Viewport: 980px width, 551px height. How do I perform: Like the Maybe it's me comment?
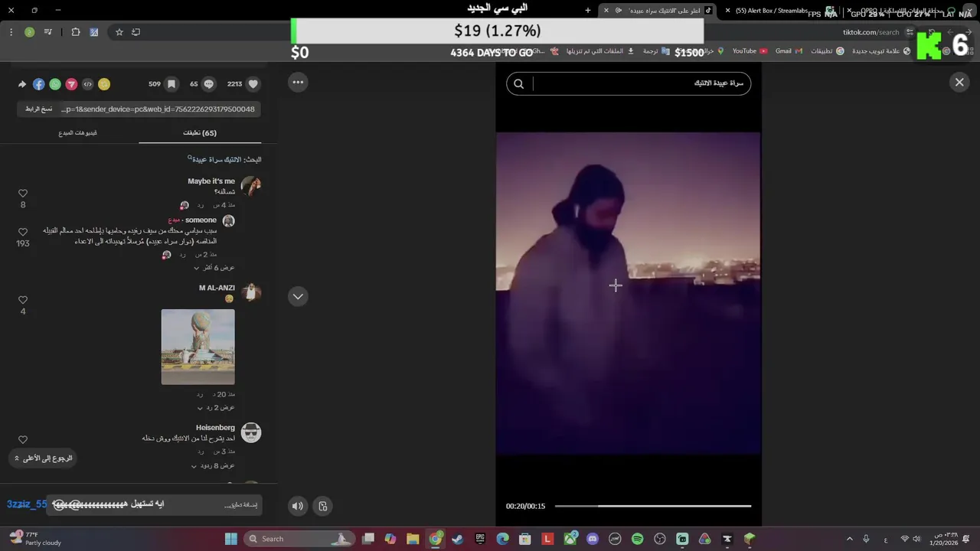23,194
